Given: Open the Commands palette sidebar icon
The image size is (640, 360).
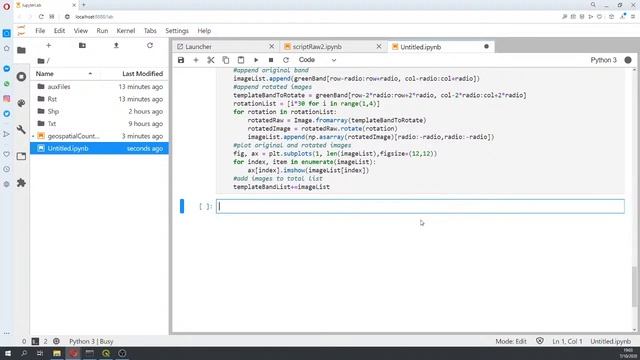Looking at the screenshot, I should [x=21, y=103].
